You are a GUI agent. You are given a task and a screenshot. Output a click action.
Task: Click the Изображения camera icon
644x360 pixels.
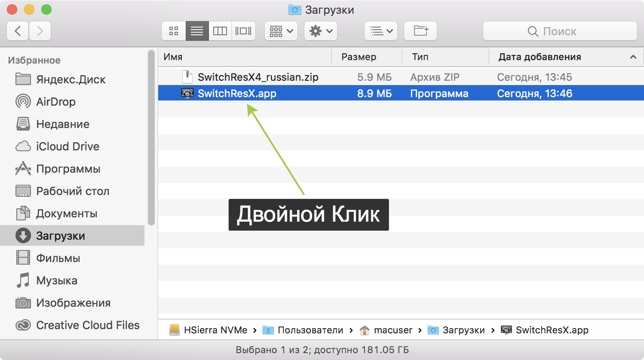(x=23, y=303)
